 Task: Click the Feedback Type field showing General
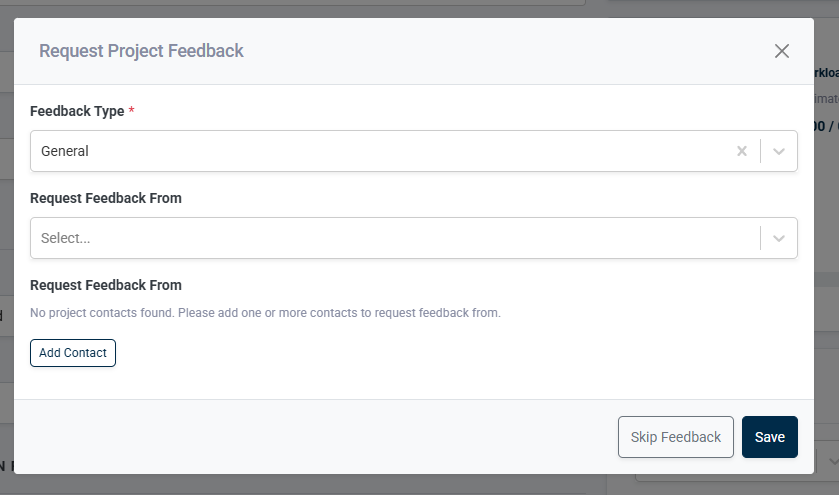coord(380,151)
